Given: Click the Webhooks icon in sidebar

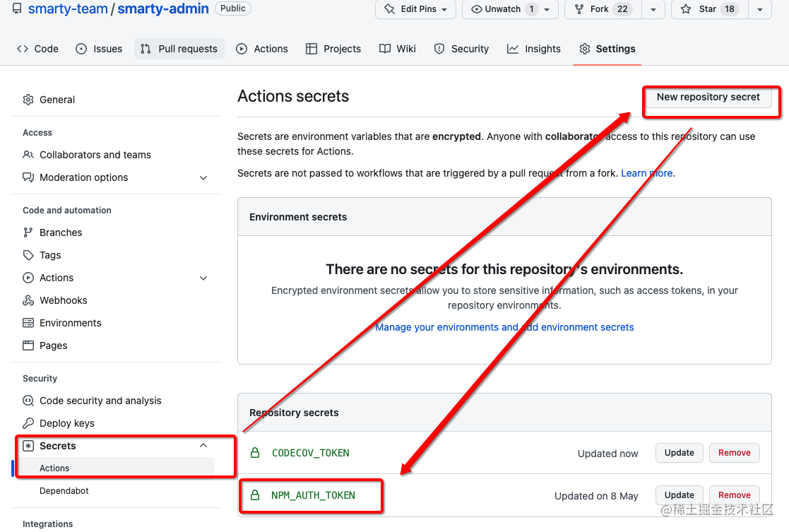Looking at the screenshot, I should point(28,300).
